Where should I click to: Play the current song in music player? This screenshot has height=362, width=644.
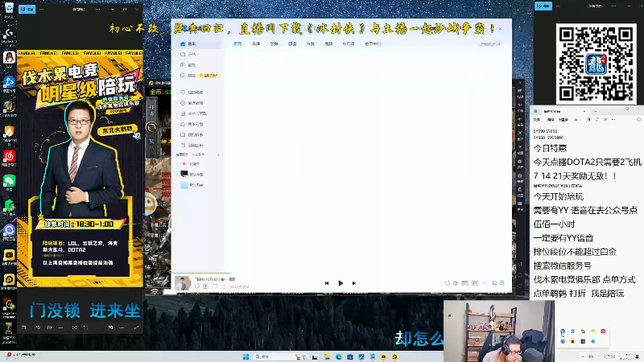coord(341,283)
